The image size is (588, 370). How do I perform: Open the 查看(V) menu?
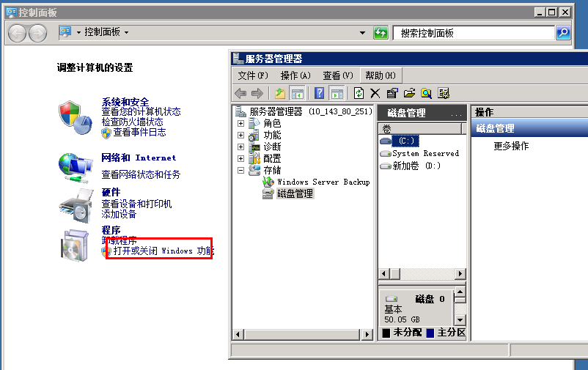click(x=338, y=75)
